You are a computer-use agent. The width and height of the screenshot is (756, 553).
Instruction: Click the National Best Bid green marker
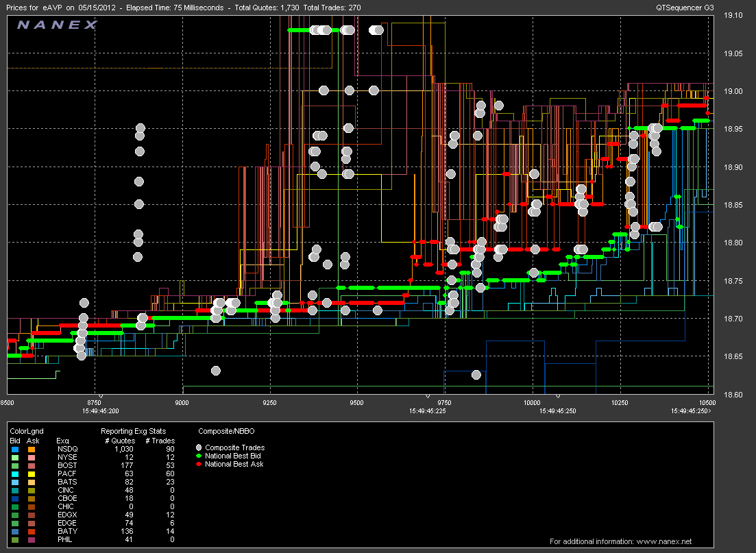pos(199,456)
